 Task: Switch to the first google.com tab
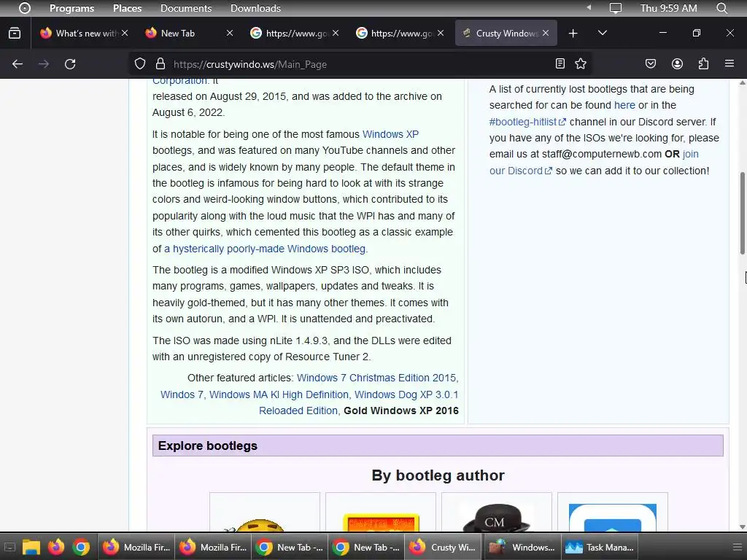pos(294,33)
